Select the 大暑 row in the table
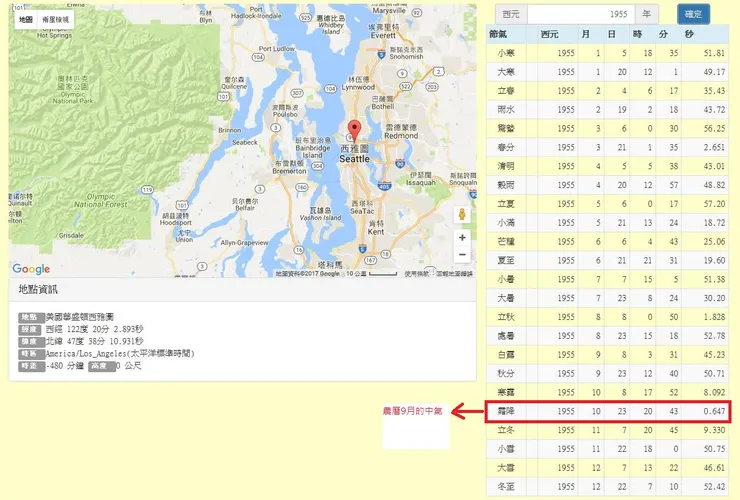Image resolution: width=740 pixels, height=500 pixels. click(607, 298)
